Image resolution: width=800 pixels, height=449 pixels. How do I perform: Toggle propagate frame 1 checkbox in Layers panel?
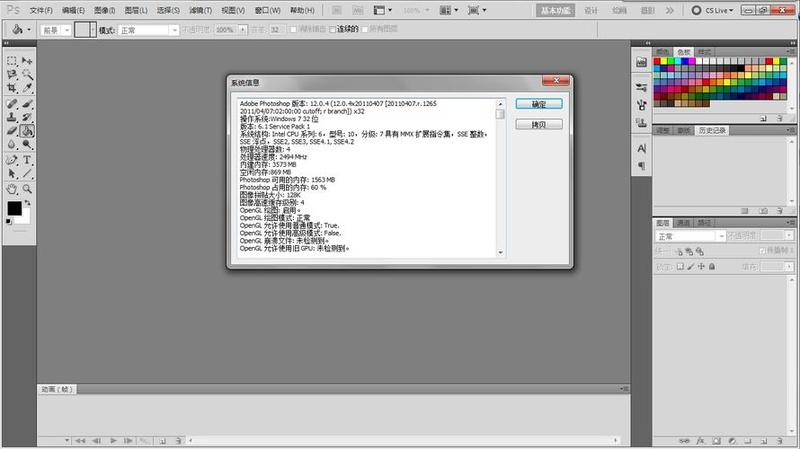[762, 251]
